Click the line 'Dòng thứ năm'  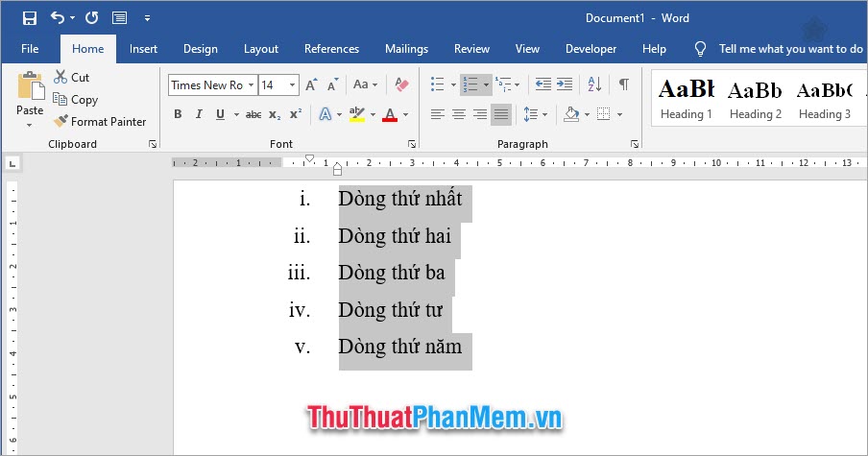[x=399, y=347]
